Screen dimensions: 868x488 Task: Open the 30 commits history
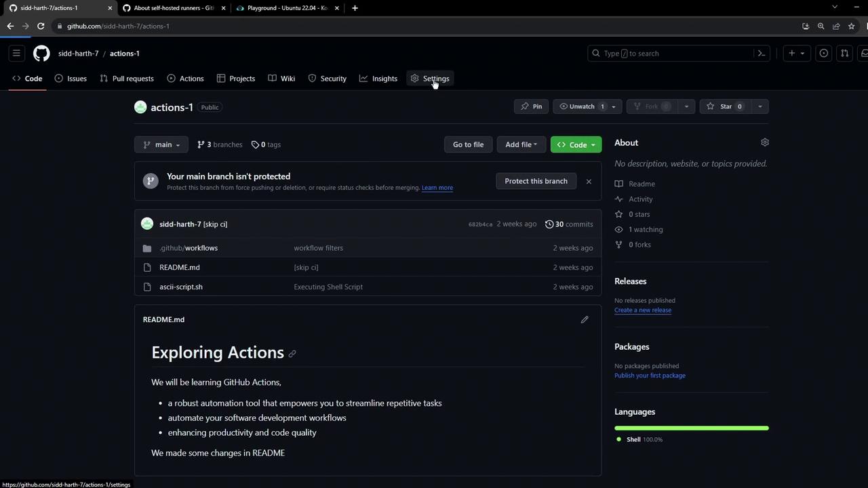(x=569, y=224)
